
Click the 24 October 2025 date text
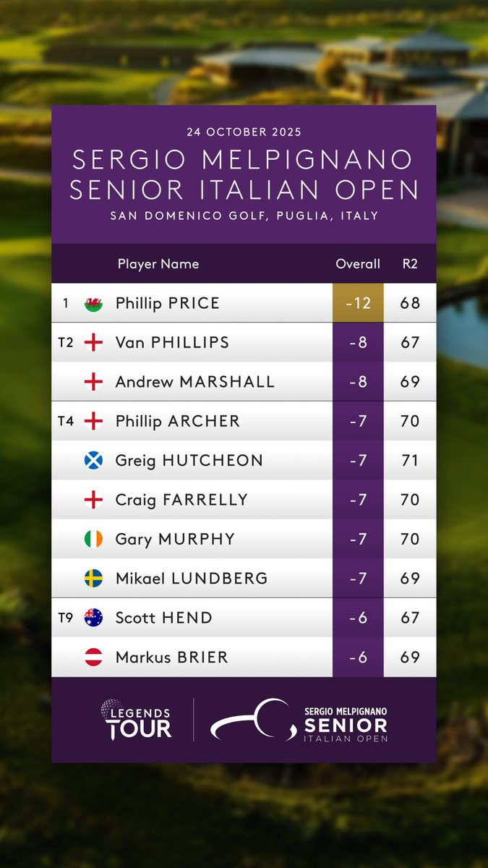tap(244, 132)
